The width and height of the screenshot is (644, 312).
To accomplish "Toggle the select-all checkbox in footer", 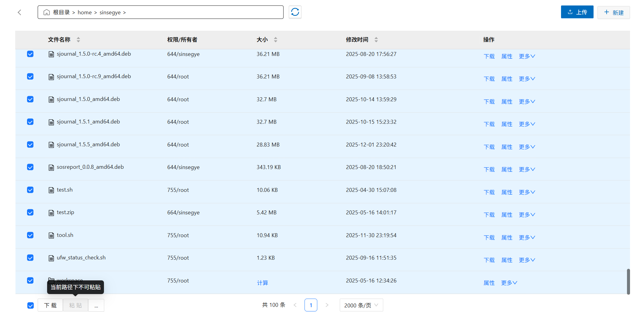I will 30,305.
